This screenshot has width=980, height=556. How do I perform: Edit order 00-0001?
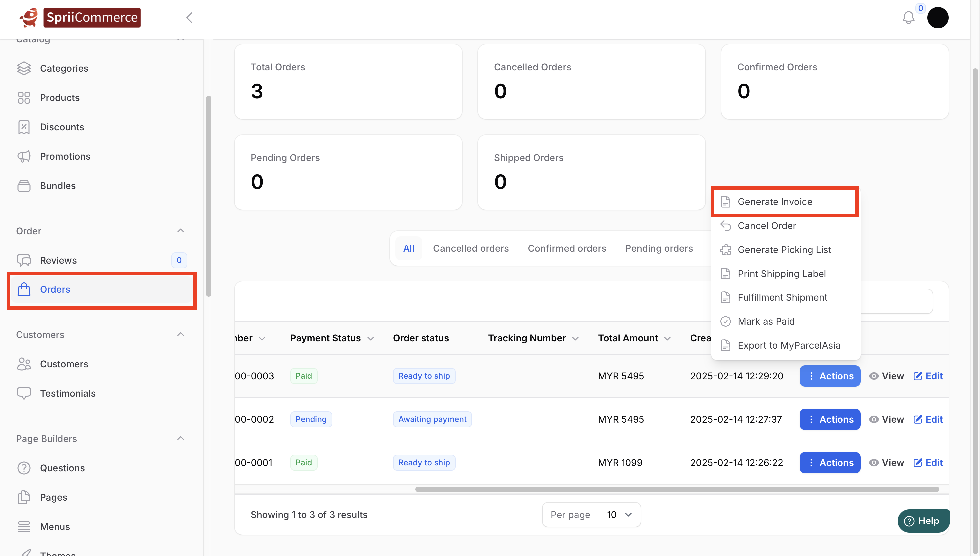click(928, 463)
